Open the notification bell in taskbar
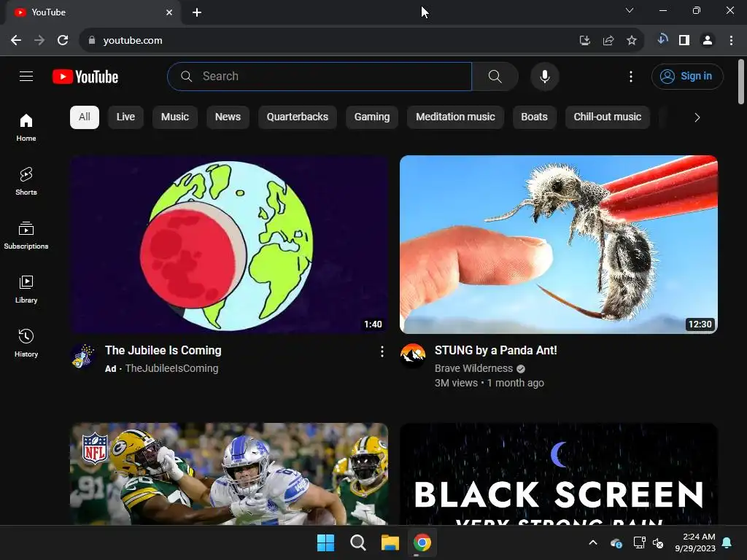 coord(727,542)
